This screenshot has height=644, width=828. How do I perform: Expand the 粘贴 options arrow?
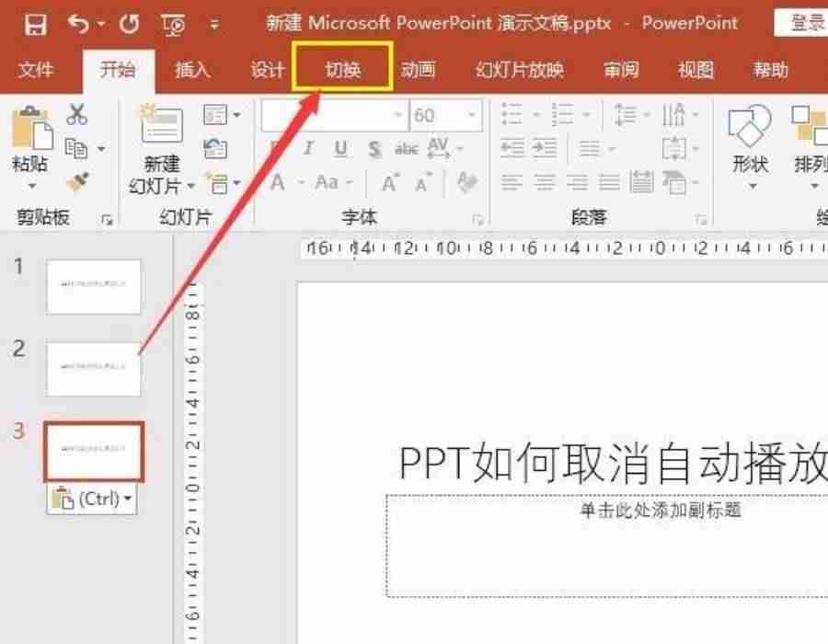[x=31, y=186]
